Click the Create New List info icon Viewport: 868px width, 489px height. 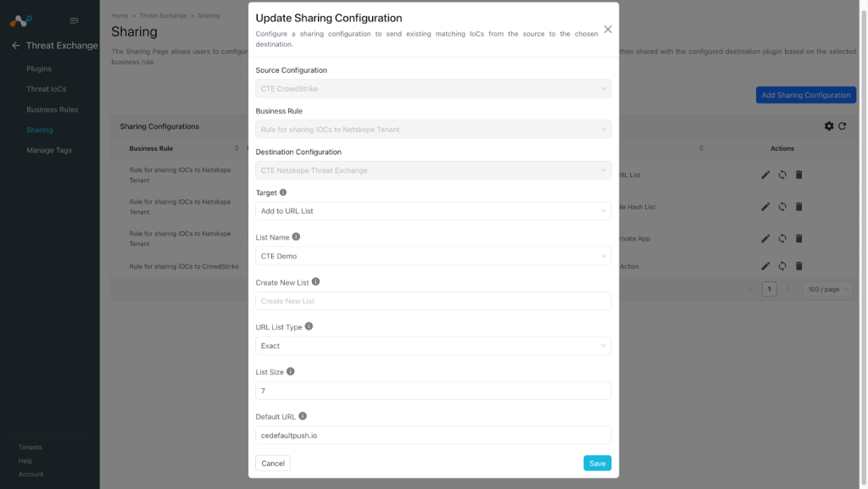click(315, 281)
